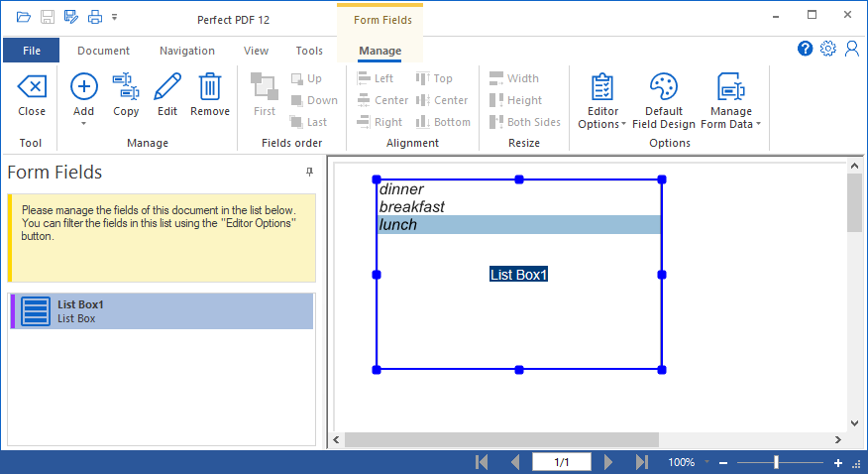Open the Tools tab

(309, 51)
